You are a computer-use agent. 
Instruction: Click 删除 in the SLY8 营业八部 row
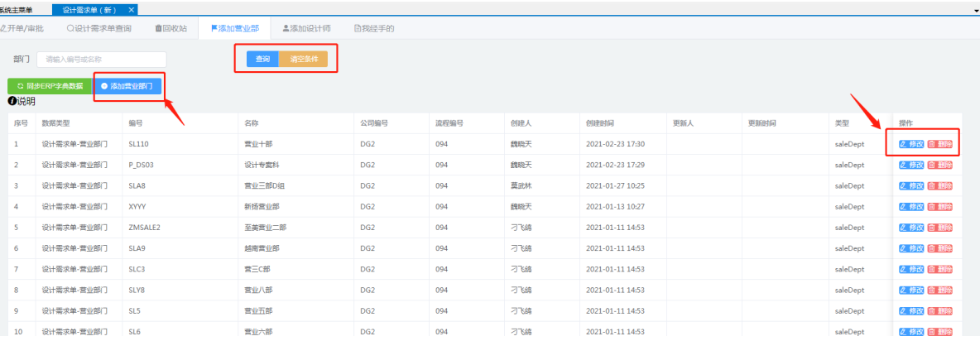click(x=940, y=291)
